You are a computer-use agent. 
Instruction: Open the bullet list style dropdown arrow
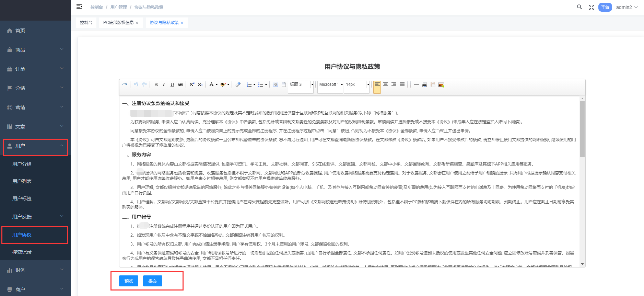click(266, 84)
